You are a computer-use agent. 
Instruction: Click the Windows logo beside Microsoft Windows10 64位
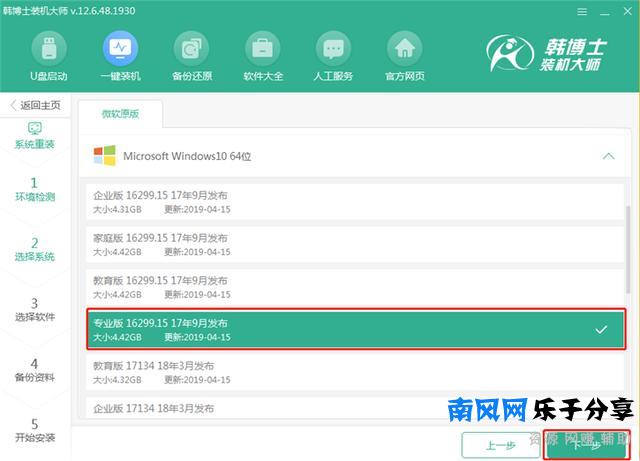(x=104, y=156)
